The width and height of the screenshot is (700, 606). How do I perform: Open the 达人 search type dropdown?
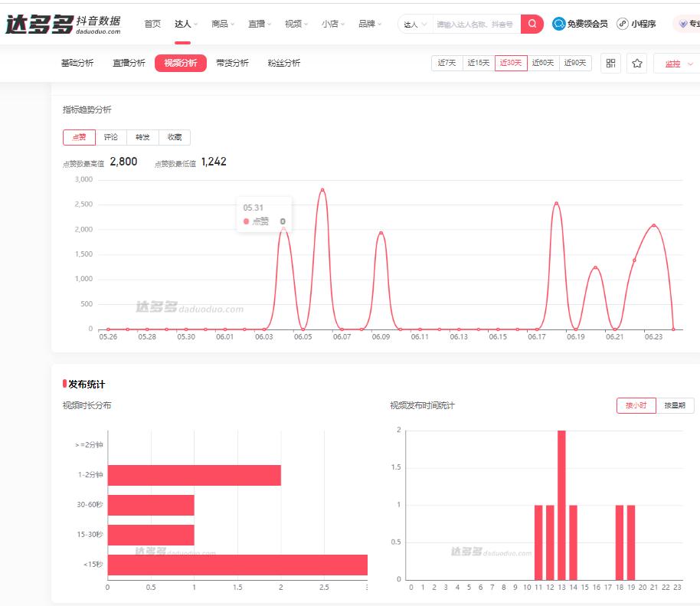tap(414, 24)
